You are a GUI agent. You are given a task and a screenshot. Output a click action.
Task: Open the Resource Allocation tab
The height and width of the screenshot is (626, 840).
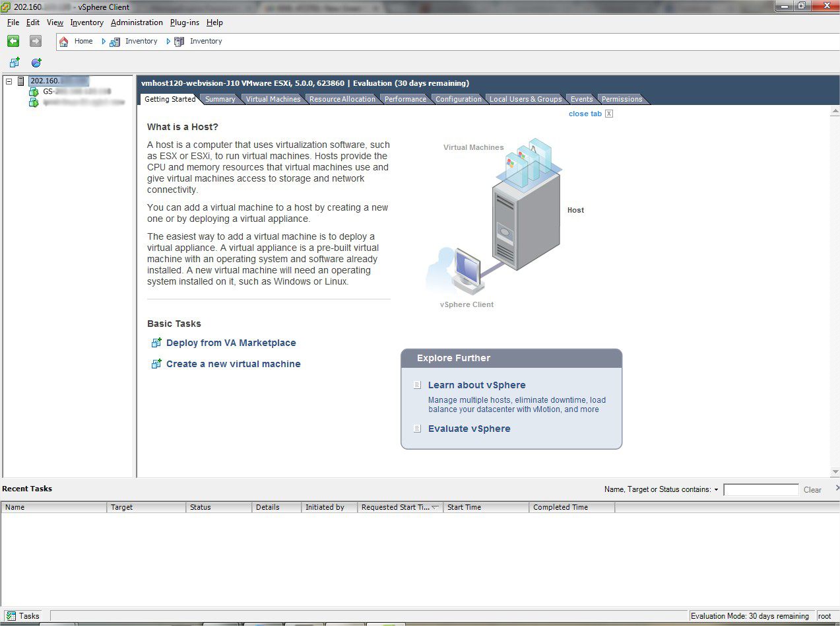(342, 99)
